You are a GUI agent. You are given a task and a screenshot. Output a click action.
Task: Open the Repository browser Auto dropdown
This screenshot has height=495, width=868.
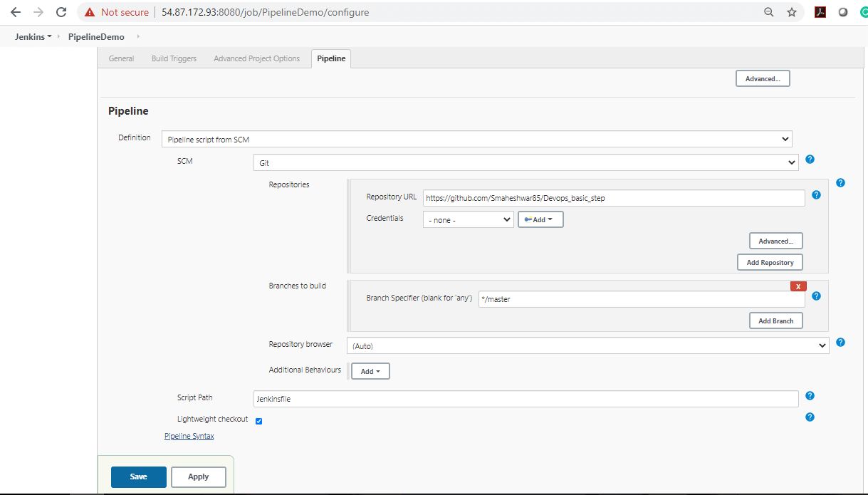pyautogui.click(x=589, y=345)
